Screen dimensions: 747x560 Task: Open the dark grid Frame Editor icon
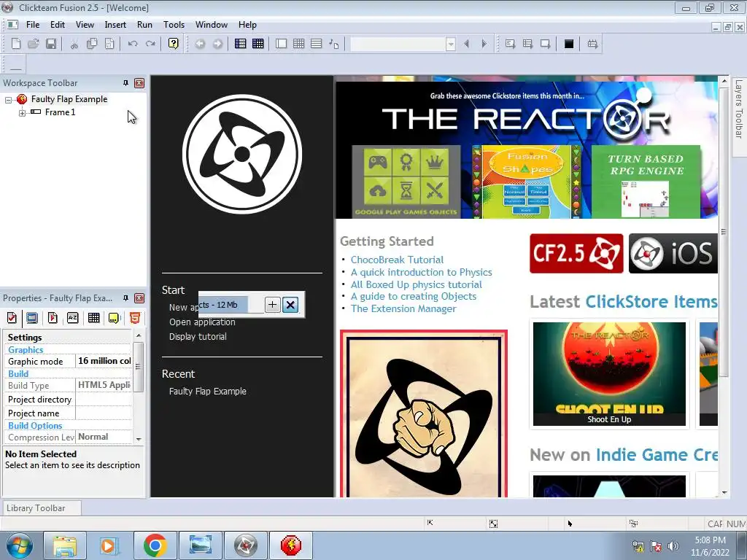tap(258, 44)
